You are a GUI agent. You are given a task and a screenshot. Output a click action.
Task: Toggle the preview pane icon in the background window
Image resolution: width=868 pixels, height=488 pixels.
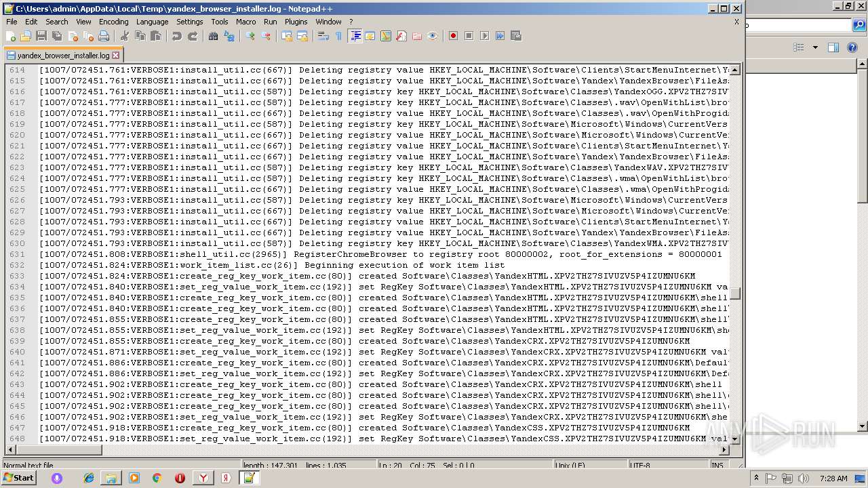click(x=833, y=47)
